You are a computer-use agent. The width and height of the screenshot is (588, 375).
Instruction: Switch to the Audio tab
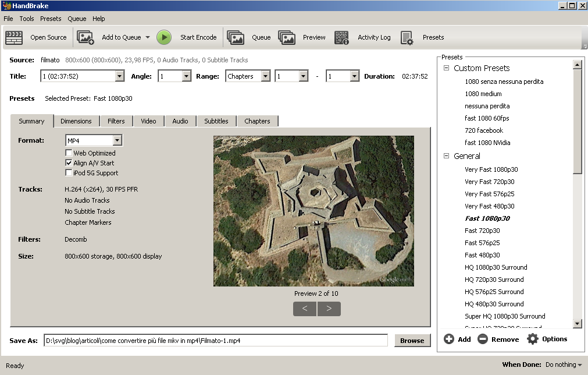pos(180,121)
